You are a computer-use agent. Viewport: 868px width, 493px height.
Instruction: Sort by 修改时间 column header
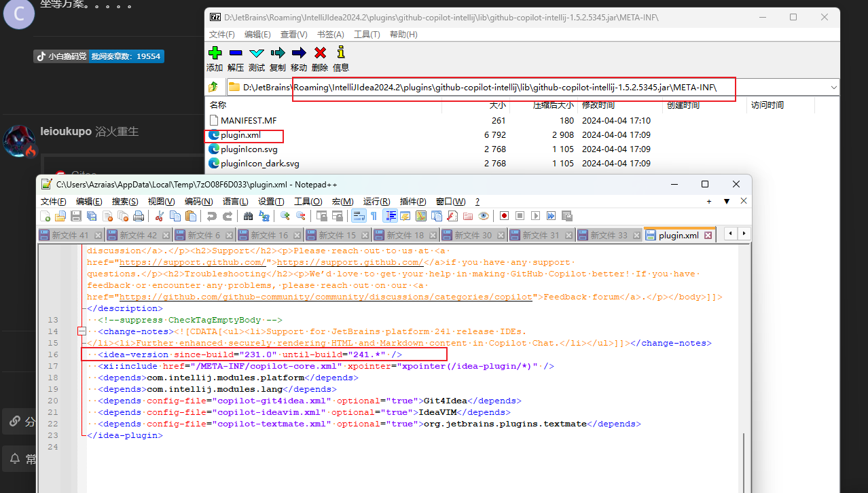(x=620, y=105)
